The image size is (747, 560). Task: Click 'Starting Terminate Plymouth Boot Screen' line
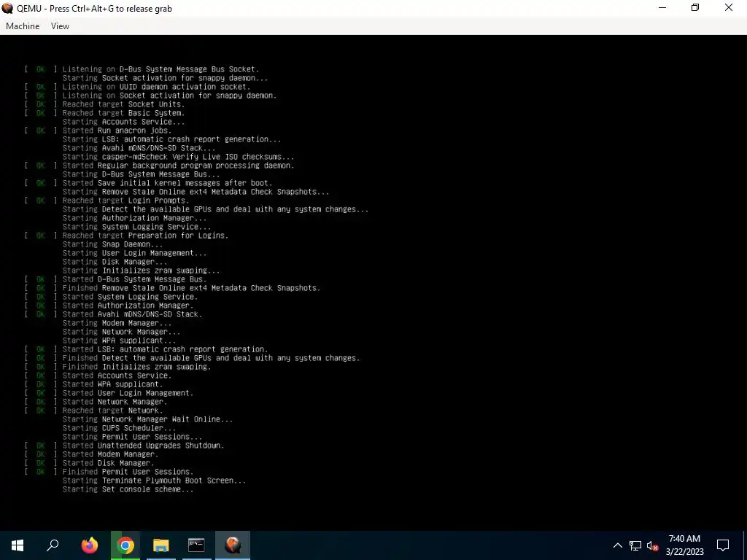(155, 481)
